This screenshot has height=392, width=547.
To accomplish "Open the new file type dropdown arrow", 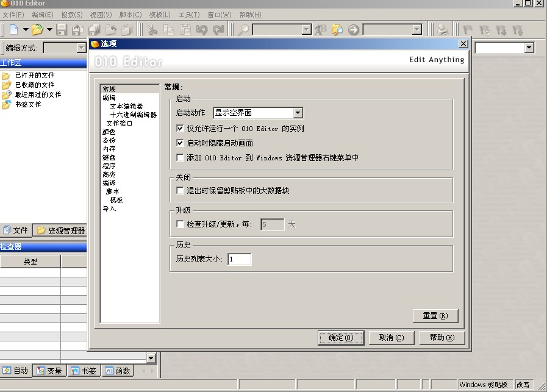I will [26, 30].
